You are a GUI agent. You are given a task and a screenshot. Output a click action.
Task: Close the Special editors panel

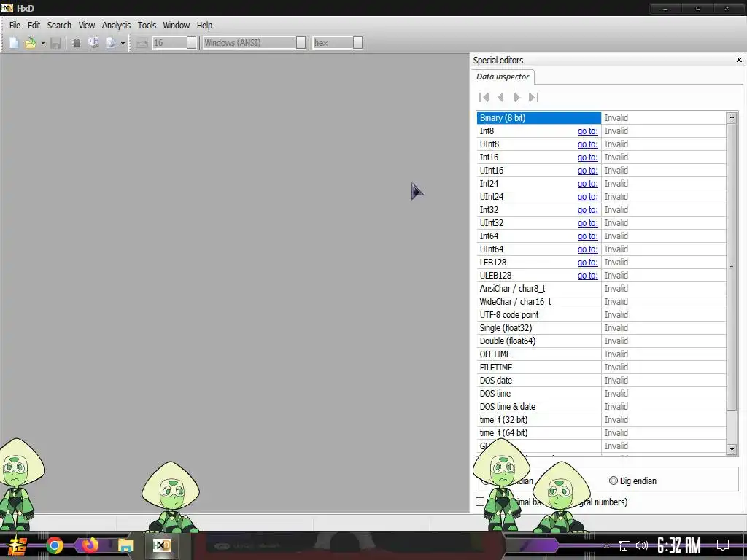(739, 60)
